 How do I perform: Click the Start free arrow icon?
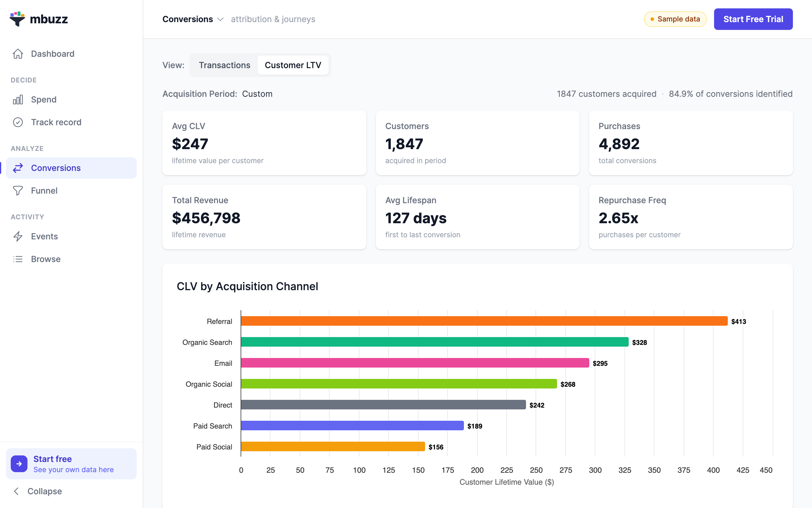19,464
